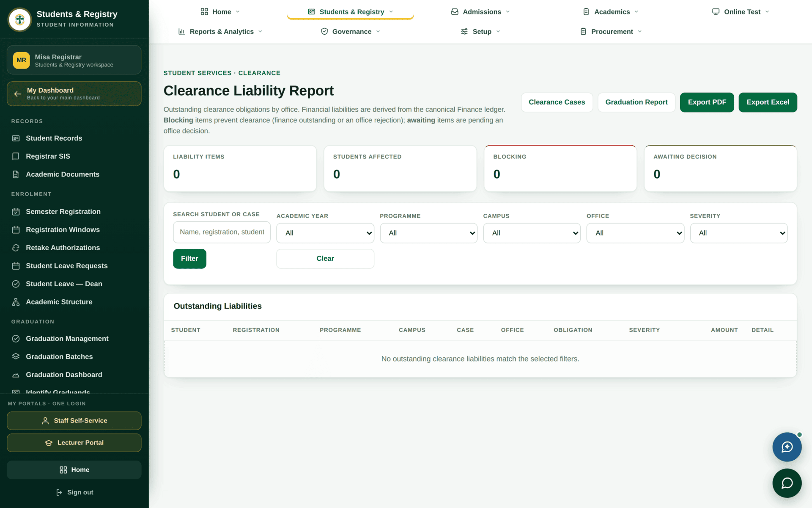Click the Registrar SIS sidebar icon

pyautogui.click(x=16, y=156)
